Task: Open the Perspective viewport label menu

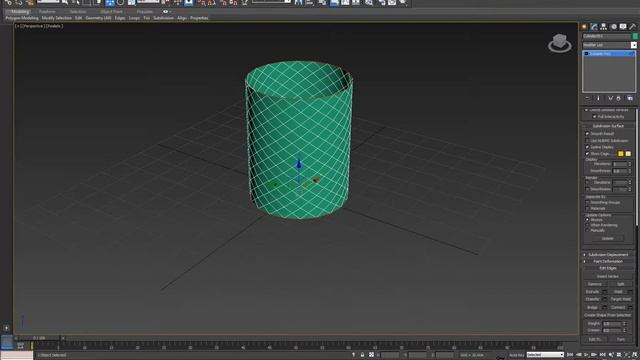Action: tap(32, 26)
